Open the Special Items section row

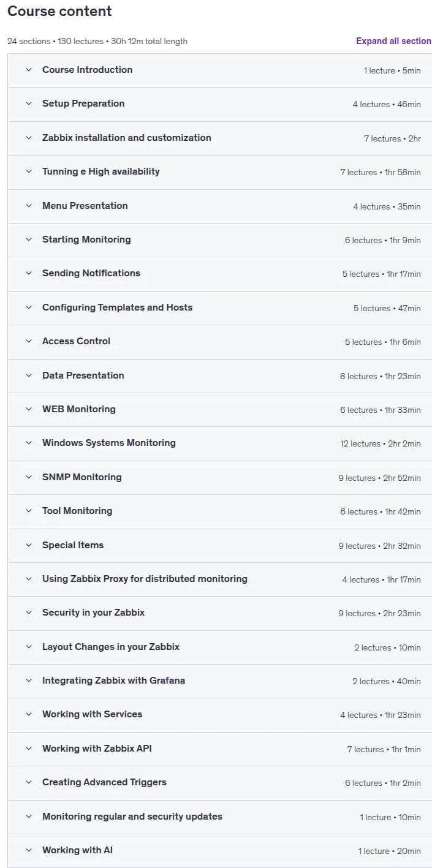pos(219,545)
